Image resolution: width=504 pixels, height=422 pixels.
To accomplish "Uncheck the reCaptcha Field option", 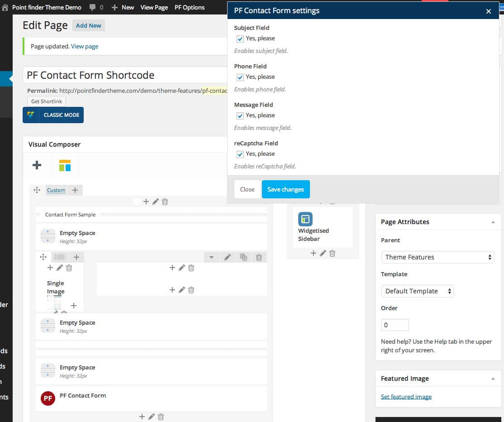I will coord(240,154).
